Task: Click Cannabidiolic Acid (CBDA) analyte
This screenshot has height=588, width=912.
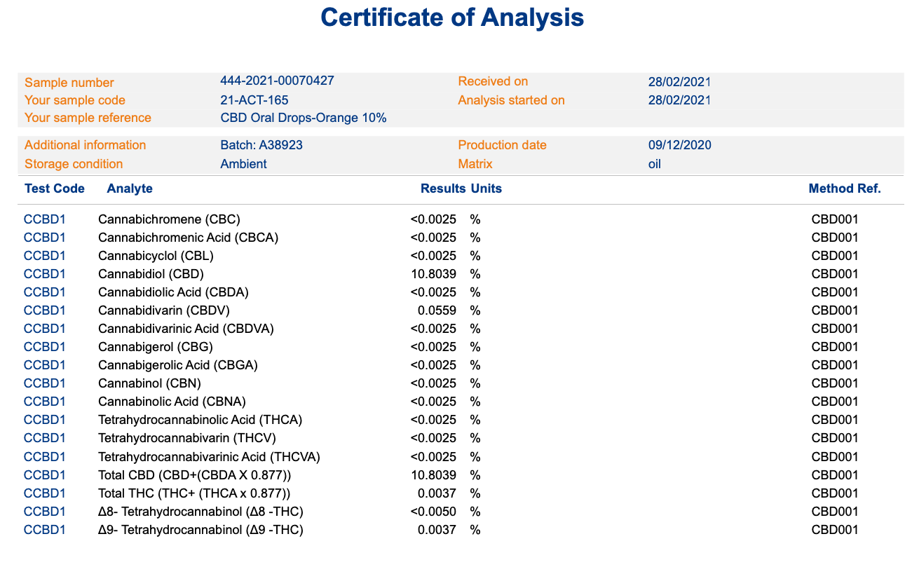Action: 173,292
